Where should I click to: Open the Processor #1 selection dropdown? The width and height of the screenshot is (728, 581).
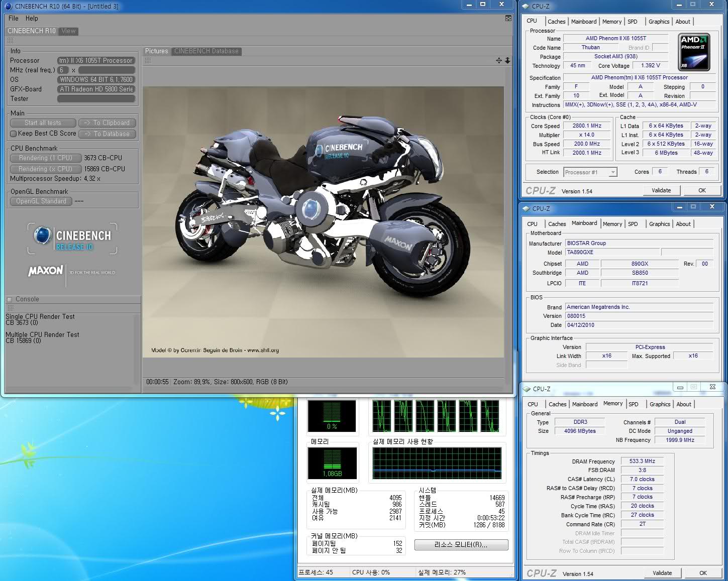click(x=590, y=172)
